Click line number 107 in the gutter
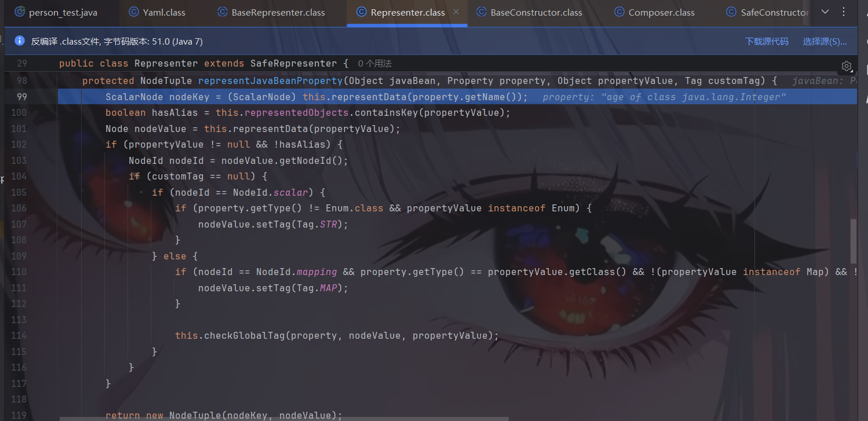 [x=19, y=224]
